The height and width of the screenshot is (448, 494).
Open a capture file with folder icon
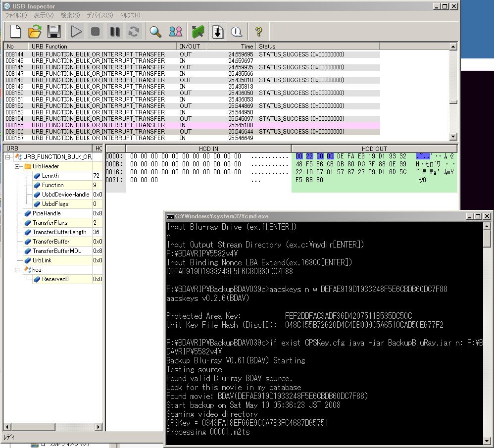[35, 32]
